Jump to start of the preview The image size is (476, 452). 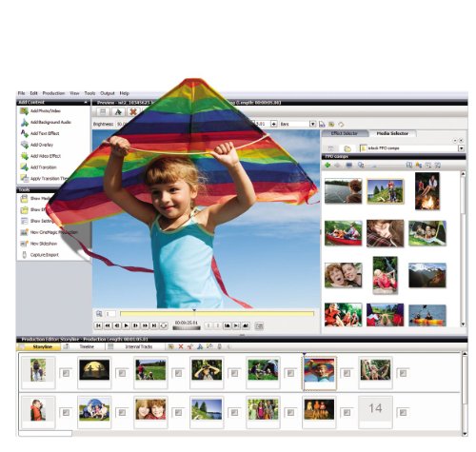98,325
